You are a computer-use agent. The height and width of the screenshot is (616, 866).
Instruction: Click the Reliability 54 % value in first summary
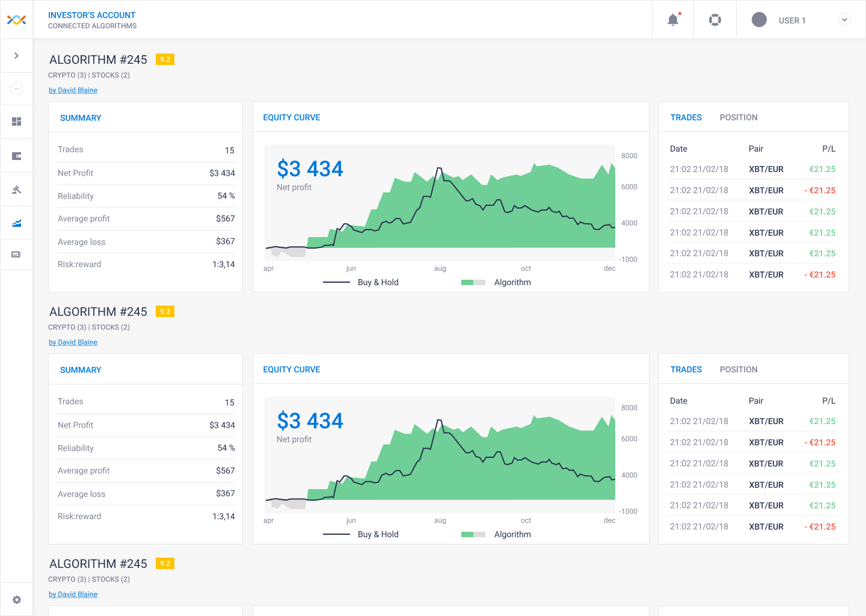[226, 196]
